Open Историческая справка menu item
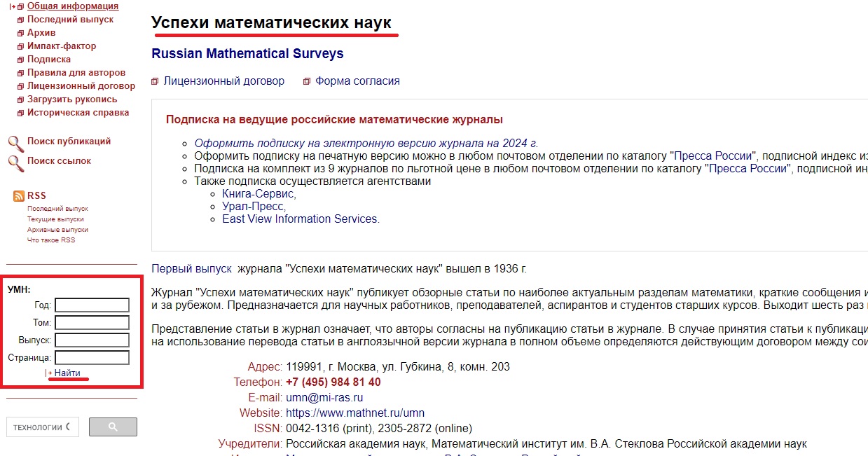This screenshot has height=456, width=868. [x=78, y=113]
